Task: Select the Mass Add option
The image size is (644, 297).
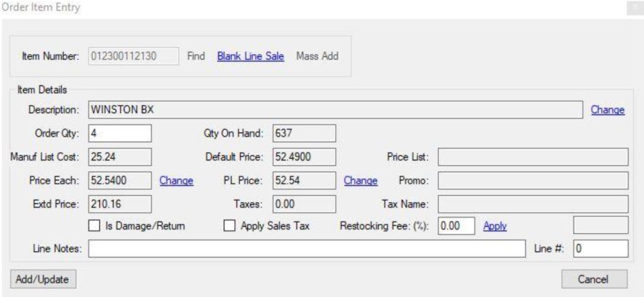Action: click(x=317, y=56)
